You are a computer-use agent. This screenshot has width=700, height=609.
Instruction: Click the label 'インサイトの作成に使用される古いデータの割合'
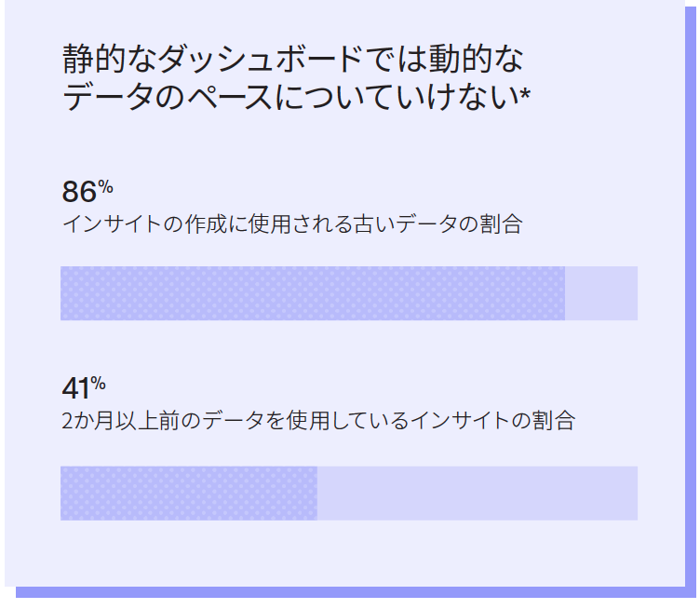click(292, 223)
